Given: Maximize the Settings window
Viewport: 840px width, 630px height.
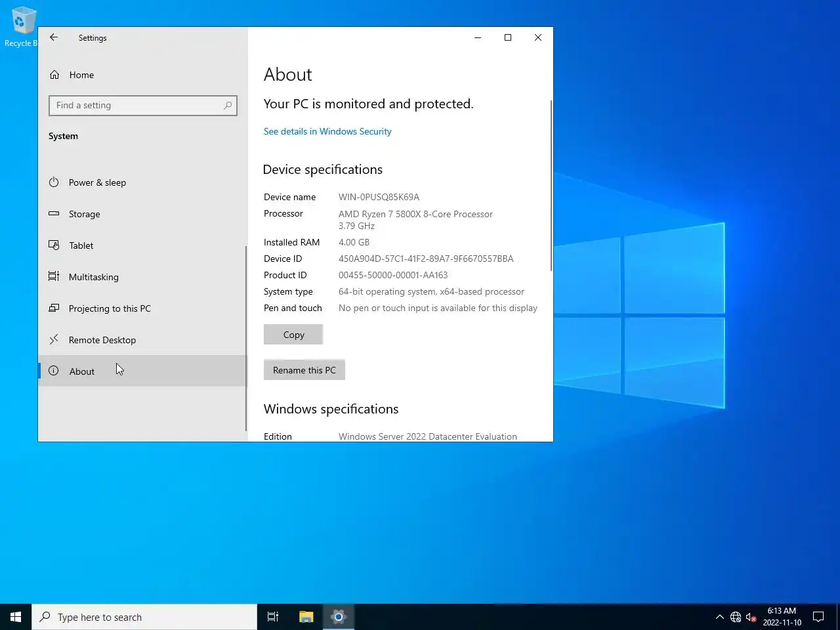Looking at the screenshot, I should 508,37.
